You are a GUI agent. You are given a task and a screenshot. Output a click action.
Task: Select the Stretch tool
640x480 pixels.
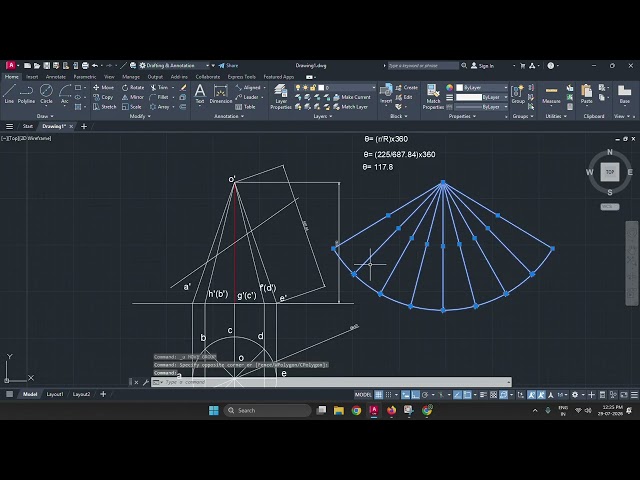(x=104, y=107)
